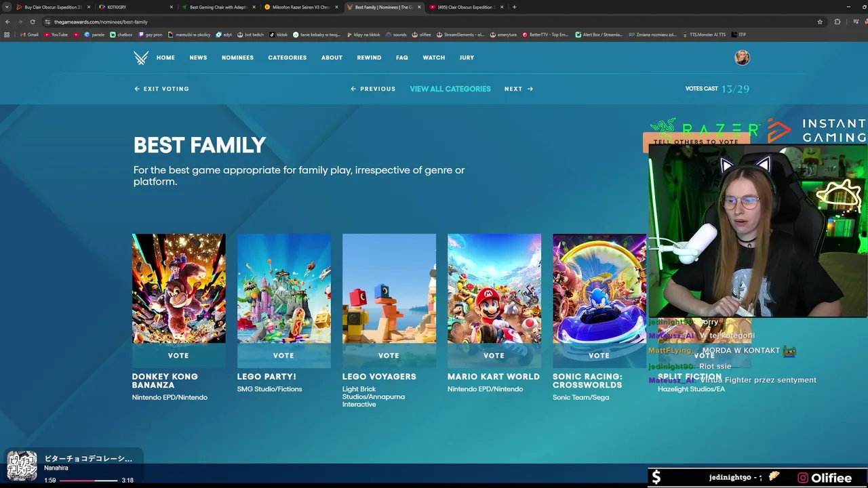Click the LEGO Party! cover art
The image size is (868, 488).
pyautogui.click(x=283, y=289)
